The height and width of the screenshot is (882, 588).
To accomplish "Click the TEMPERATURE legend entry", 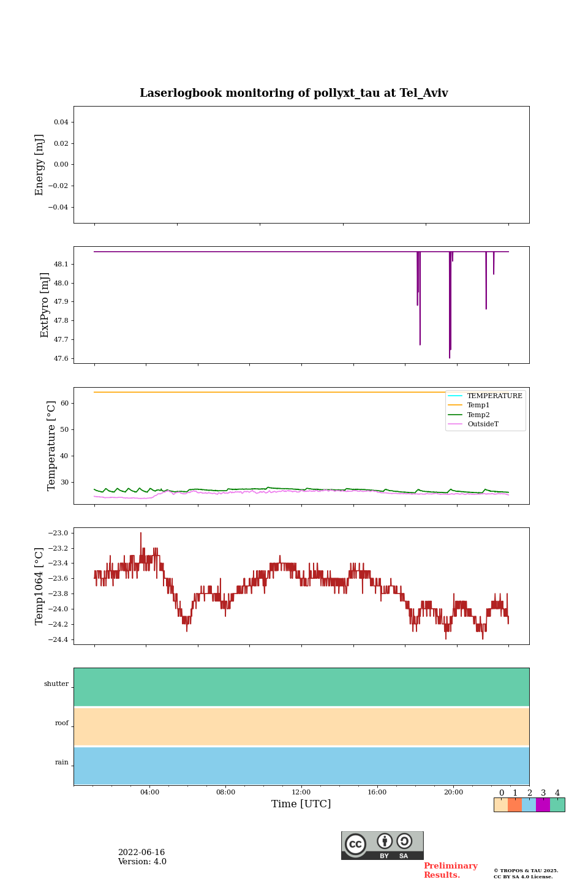I will coord(485,396).
